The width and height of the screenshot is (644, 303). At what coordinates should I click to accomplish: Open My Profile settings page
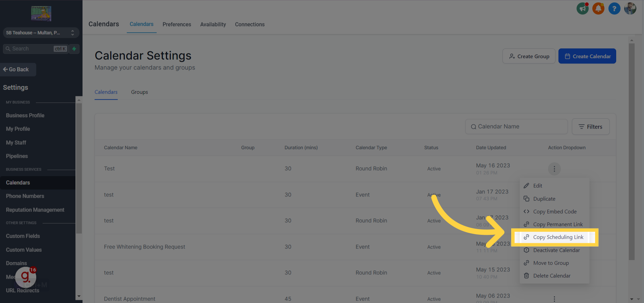pyautogui.click(x=18, y=129)
